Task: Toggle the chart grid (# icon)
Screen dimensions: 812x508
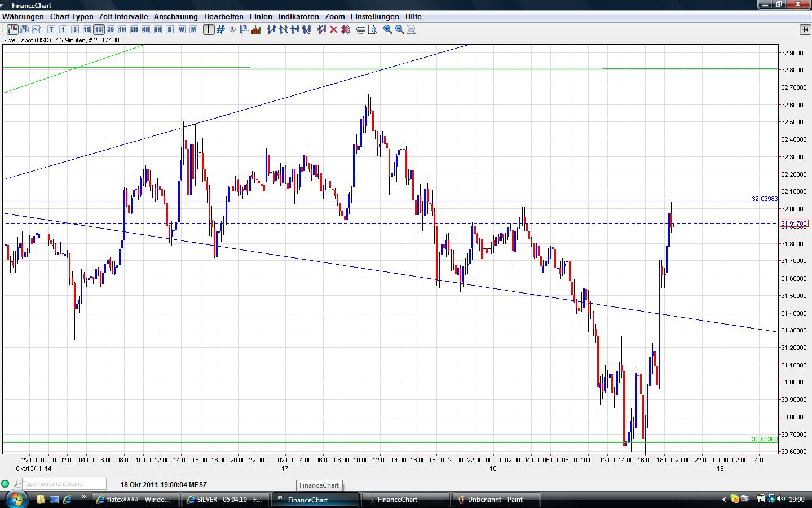Action: pos(220,29)
